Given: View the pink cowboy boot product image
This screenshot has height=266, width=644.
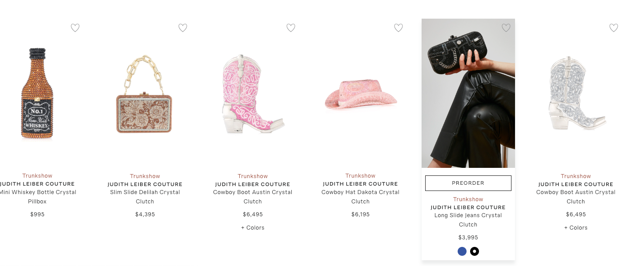Looking at the screenshot, I should pos(253,94).
